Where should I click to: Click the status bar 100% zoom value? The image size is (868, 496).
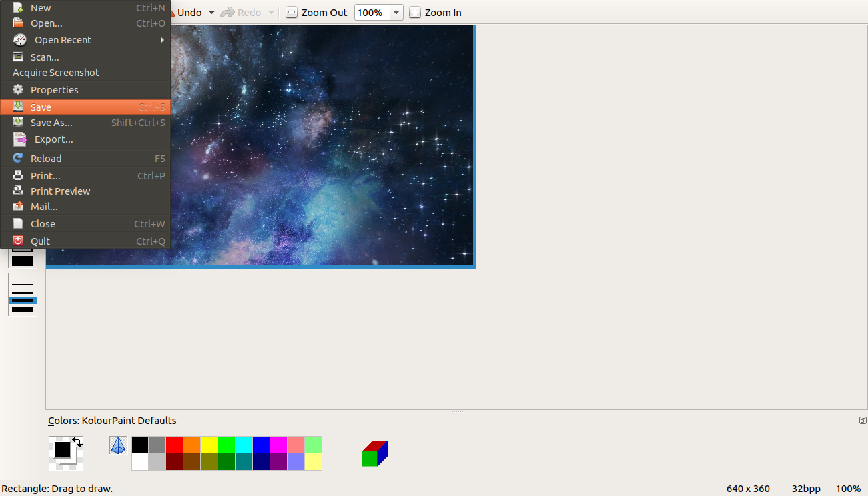click(848, 489)
